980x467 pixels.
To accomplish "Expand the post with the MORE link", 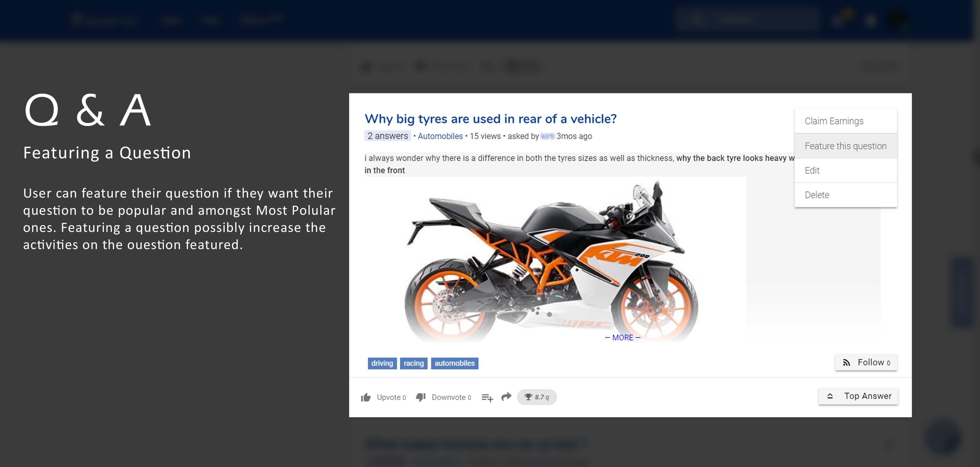I will [x=622, y=338].
